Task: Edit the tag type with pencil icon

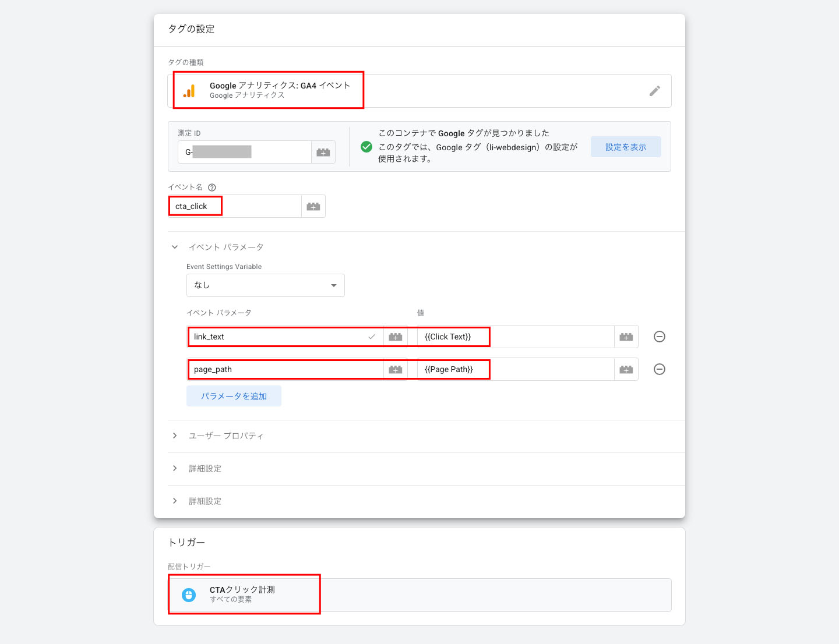Action: coord(655,91)
